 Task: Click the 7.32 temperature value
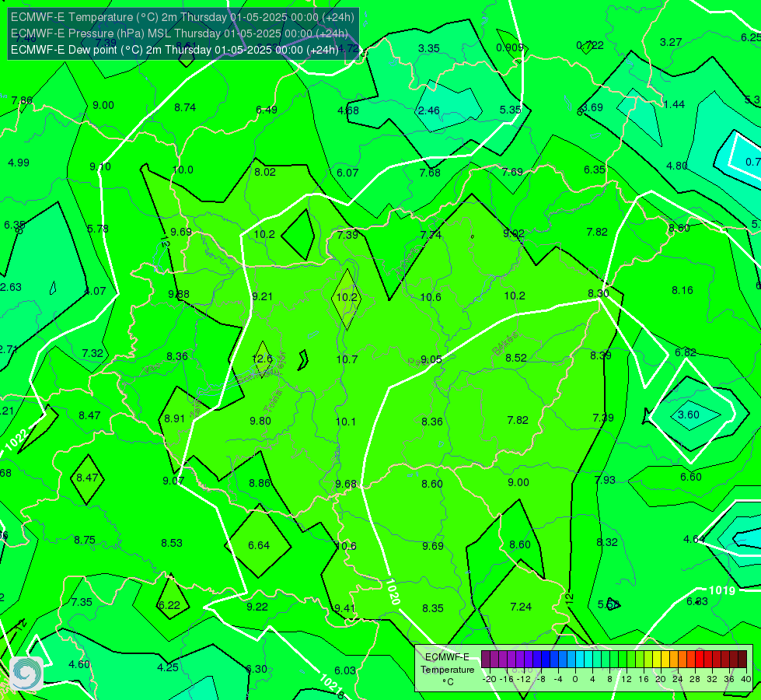click(x=93, y=353)
